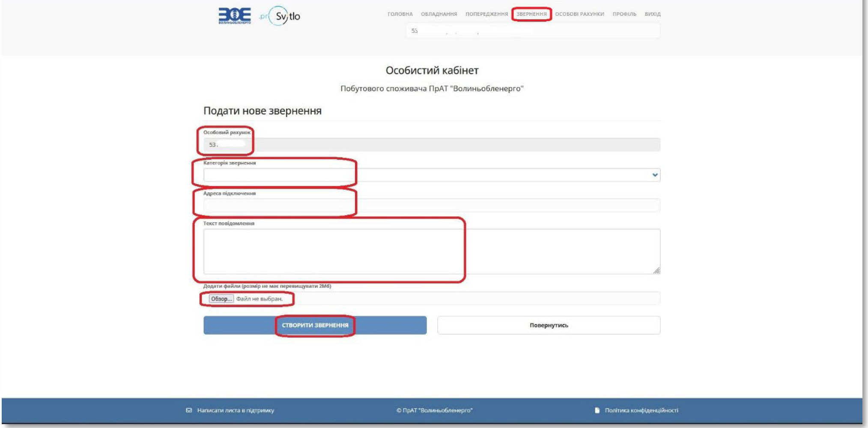Expand the Категорія звернення dropdown

[x=432, y=175]
